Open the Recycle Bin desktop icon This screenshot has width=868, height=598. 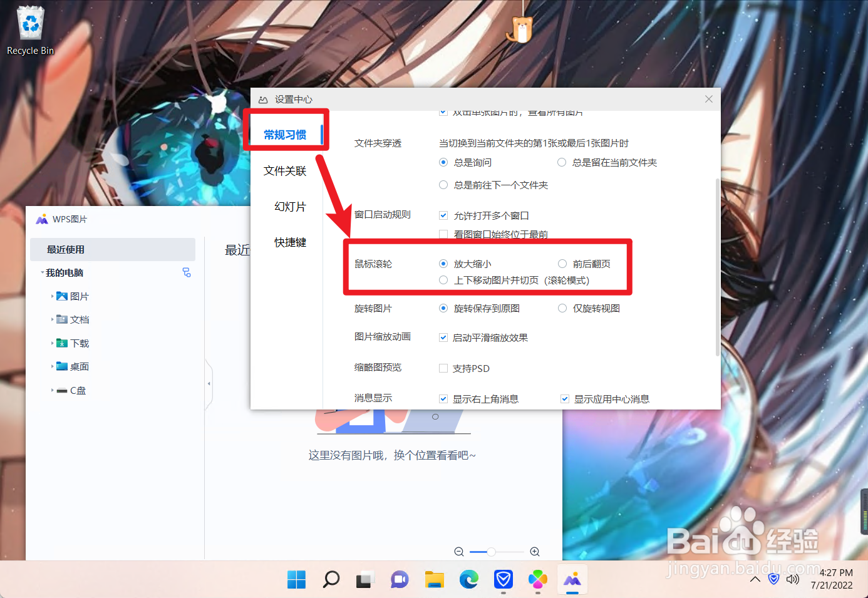coord(30,30)
